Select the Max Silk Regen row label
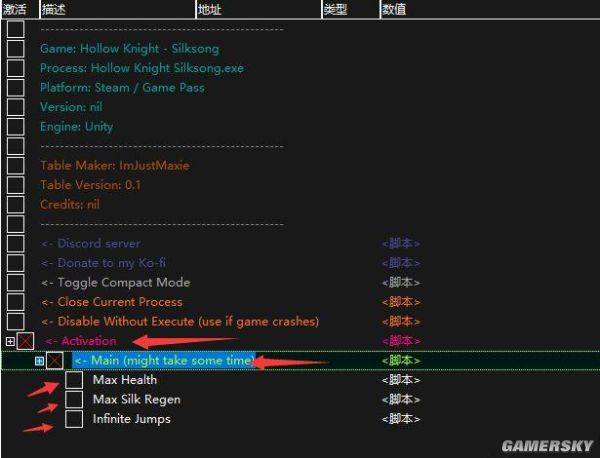This screenshot has height=458, width=600. point(137,399)
